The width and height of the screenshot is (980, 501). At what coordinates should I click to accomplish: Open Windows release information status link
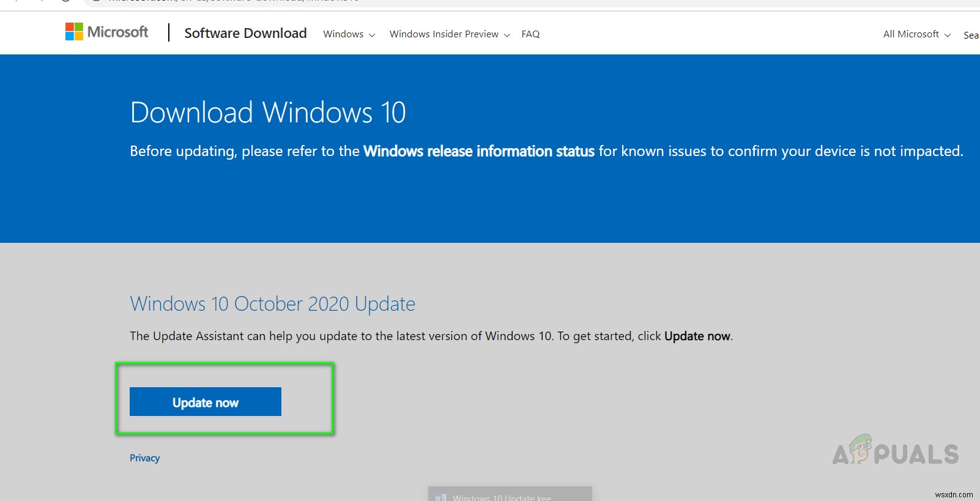tap(479, 151)
